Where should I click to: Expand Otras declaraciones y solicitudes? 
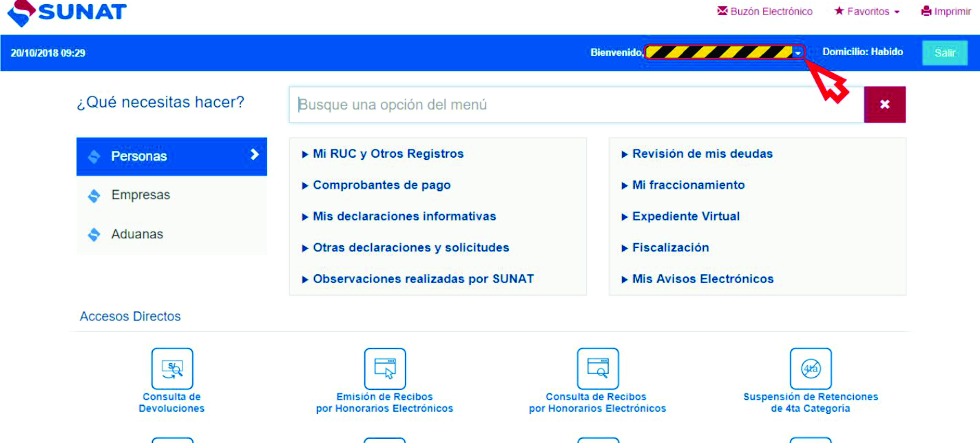406,247
